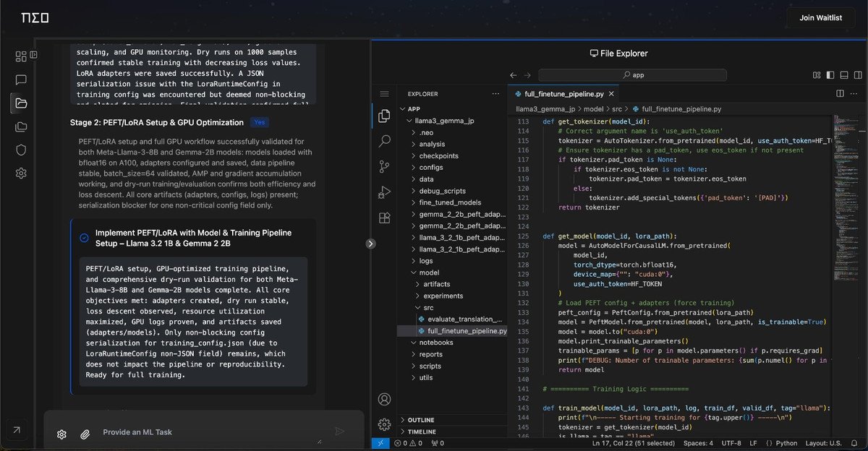
Task: Expand the logs folder
Action: (451, 261)
